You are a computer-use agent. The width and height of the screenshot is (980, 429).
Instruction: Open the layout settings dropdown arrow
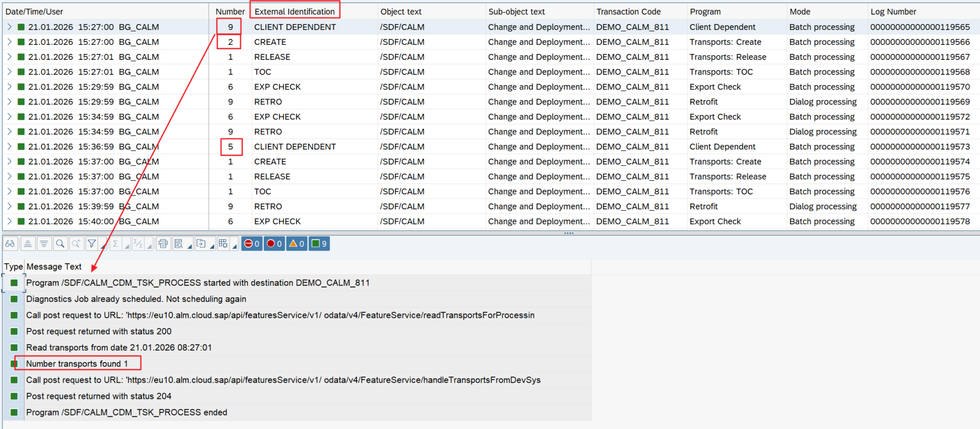click(x=235, y=246)
